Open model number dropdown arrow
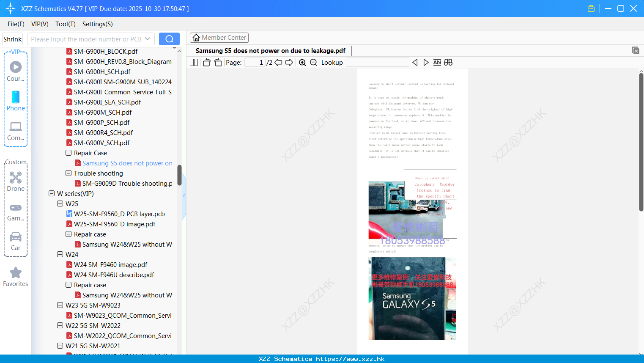Screen dimensions: 644x363 click(x=148, y=39)
